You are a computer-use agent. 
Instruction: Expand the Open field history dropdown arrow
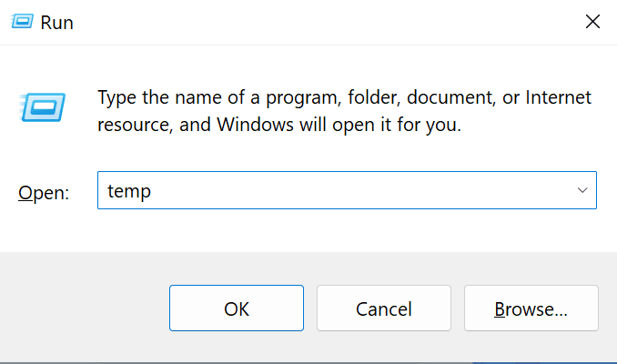click(x=582, y=191)
